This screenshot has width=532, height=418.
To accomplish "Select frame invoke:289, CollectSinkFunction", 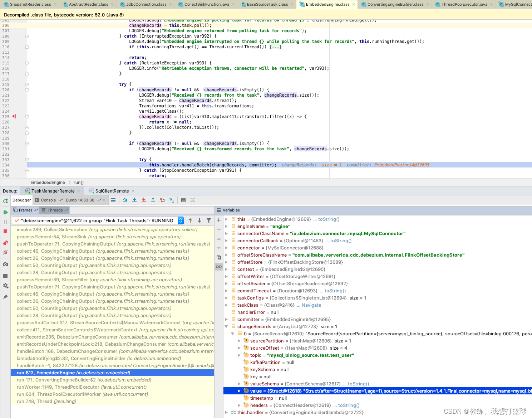I will click(x=112, y=229).
